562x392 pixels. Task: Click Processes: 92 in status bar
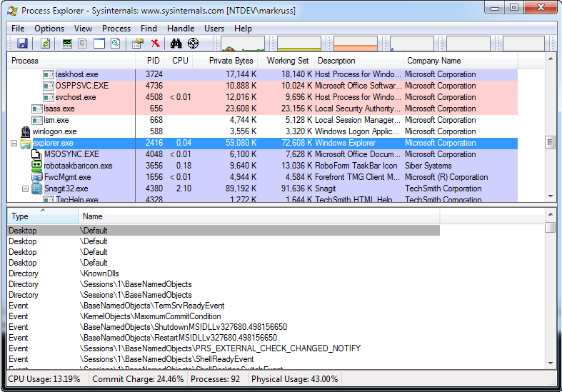pos(215,379)
